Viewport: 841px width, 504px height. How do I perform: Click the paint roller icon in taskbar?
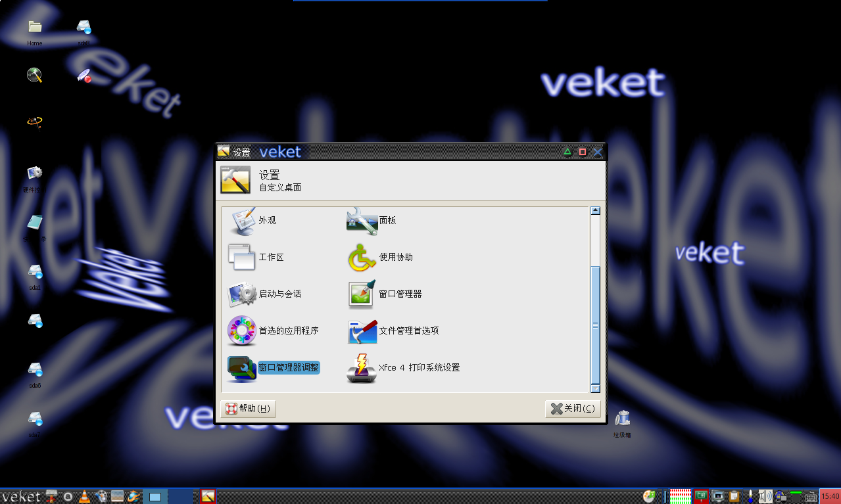(52, 496)
